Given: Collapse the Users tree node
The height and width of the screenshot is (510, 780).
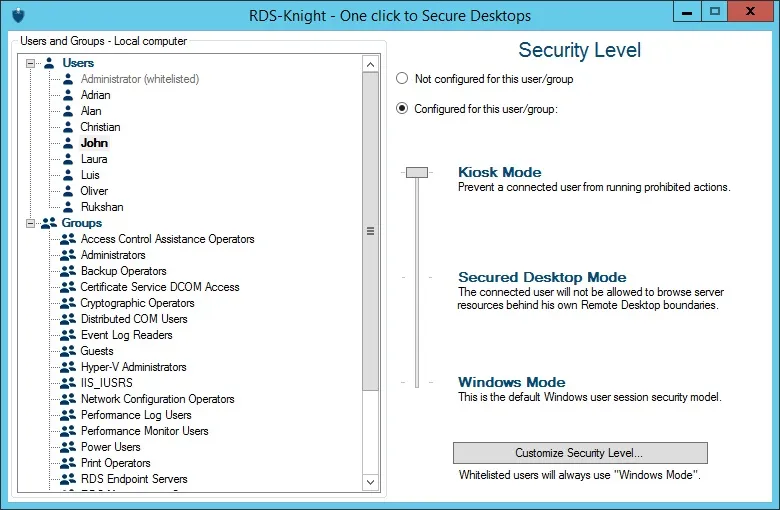Looking at the screenshot, I should pyautogui.click(x=30, y=63).
